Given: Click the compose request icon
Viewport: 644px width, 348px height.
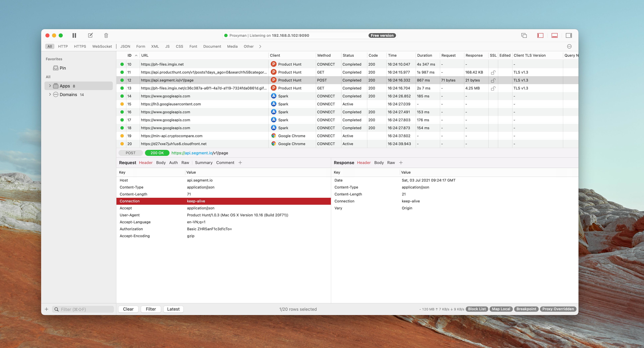Looking at the screenshot, I should [91, 35].
